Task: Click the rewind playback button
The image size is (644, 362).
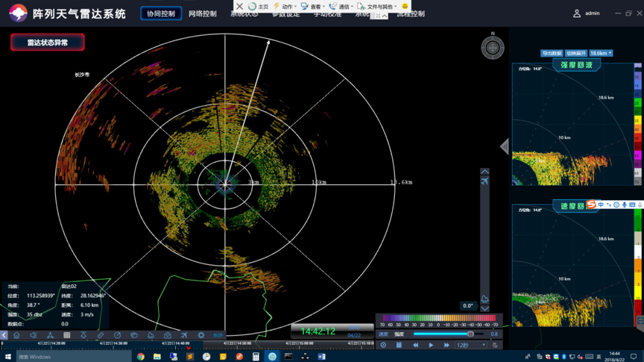Action: point(415,345)
